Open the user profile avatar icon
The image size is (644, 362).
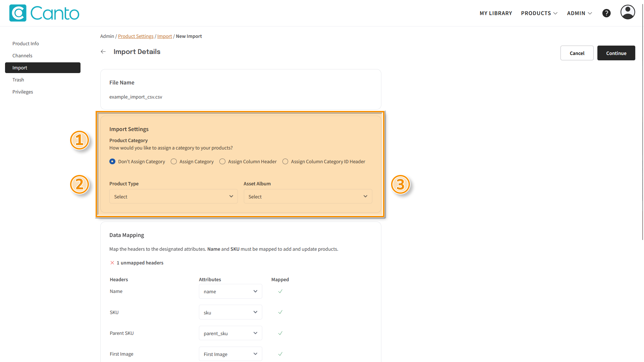pyautogui.click(x=628, y=12)
